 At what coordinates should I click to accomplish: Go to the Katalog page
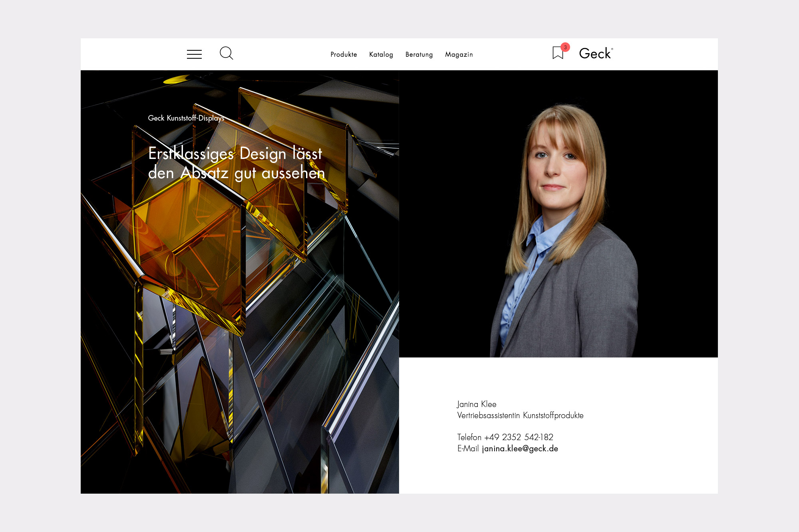click(x=381, y=54)
